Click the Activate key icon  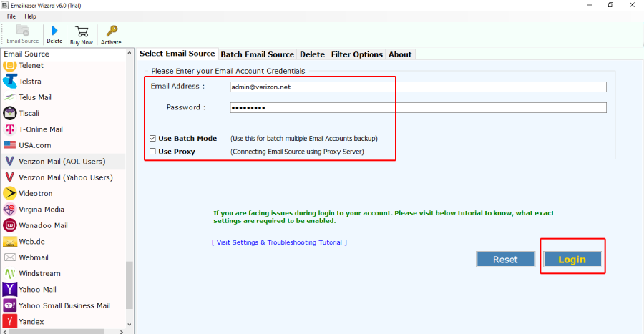(112, 31)
